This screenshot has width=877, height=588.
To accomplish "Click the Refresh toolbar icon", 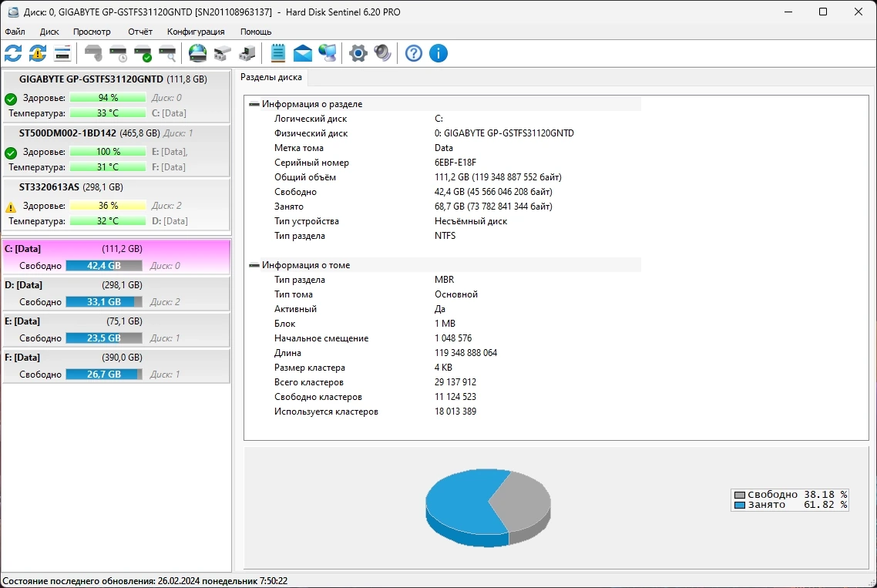I will click(13, 53).
